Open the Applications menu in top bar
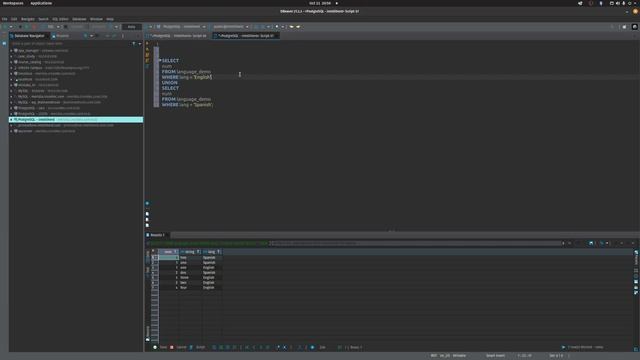This screenshot has width=640, height=360. click(x=41, y=3)
